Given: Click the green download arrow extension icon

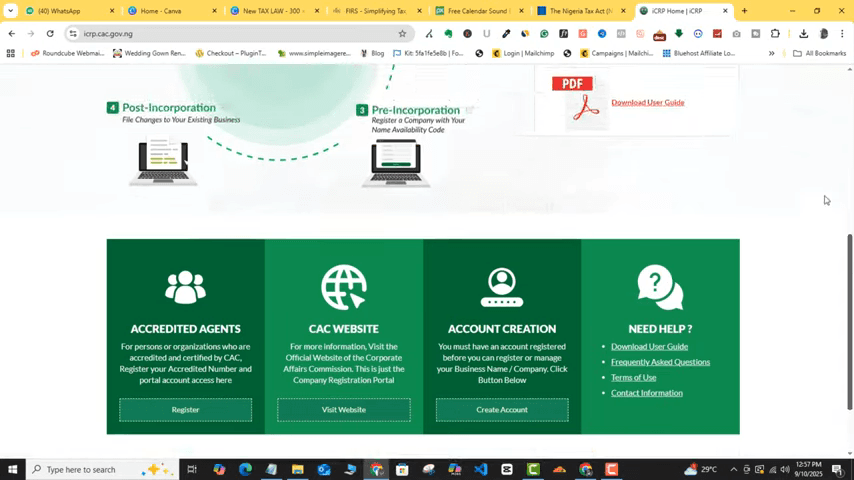Looking at the screenshot, I should pos(679,34).
